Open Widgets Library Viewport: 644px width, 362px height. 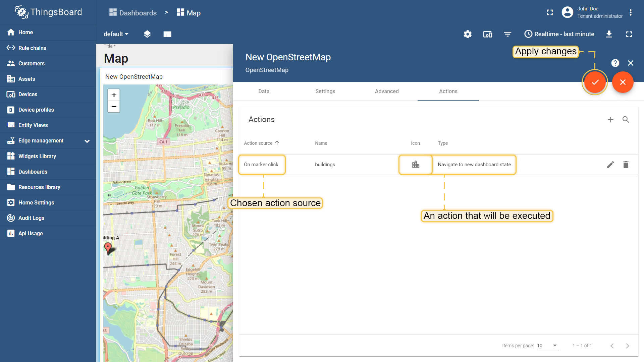tap(48, 156)
